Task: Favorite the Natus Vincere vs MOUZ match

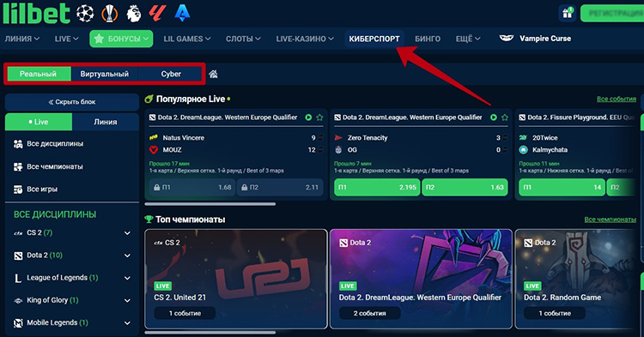Action: tap(319, 117)
